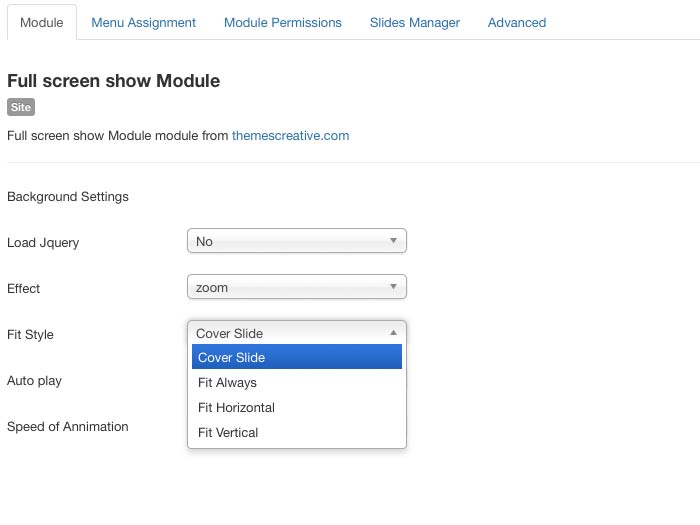Click the Speed of Annimation label
The width and height of the screenshot is (700, 525).
pyautogui.click(x=68, y=426)
